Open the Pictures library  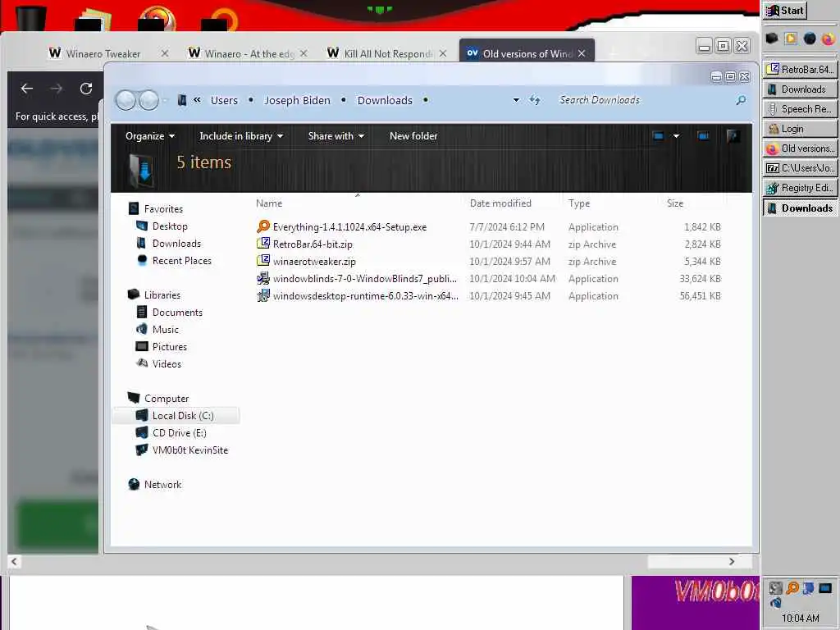(x=169, y=347)
